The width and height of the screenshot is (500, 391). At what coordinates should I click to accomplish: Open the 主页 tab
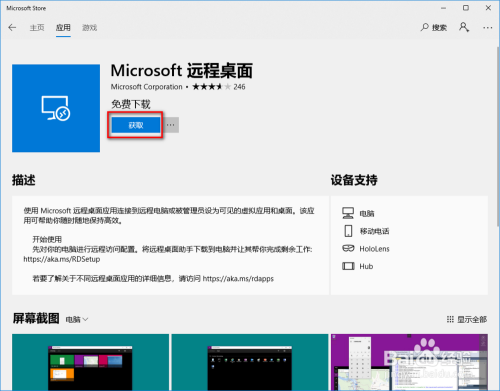[x=37, y=28]
